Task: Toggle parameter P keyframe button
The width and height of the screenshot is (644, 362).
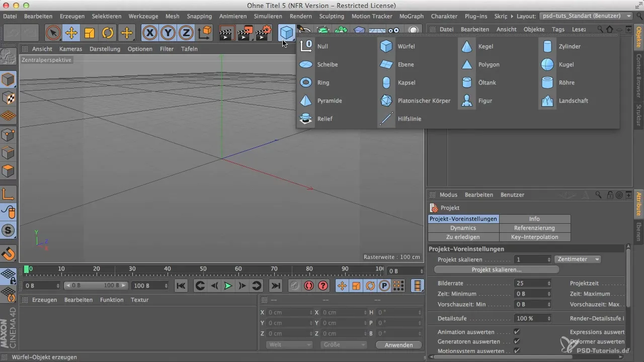Action: 384,286
